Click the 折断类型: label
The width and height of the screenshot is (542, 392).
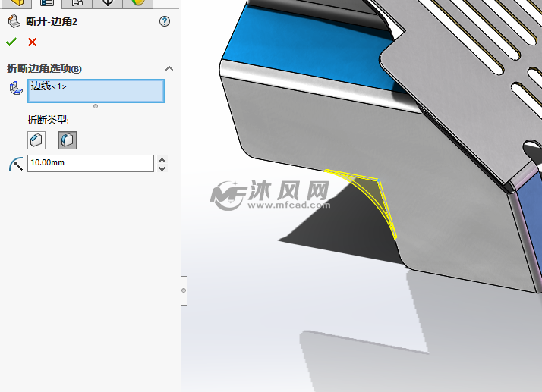click(48, 120)
